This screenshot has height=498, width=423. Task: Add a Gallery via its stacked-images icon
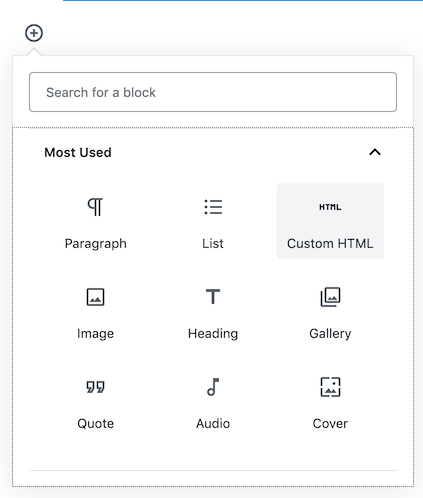[330, 297]
